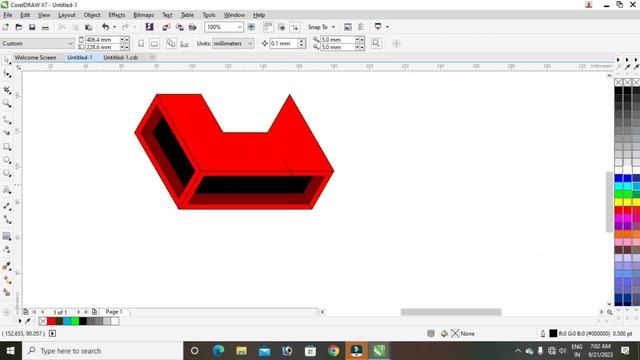This screenshot has height=360, width=640.
Task: Click the Open file icon
Action: [19, 27]
